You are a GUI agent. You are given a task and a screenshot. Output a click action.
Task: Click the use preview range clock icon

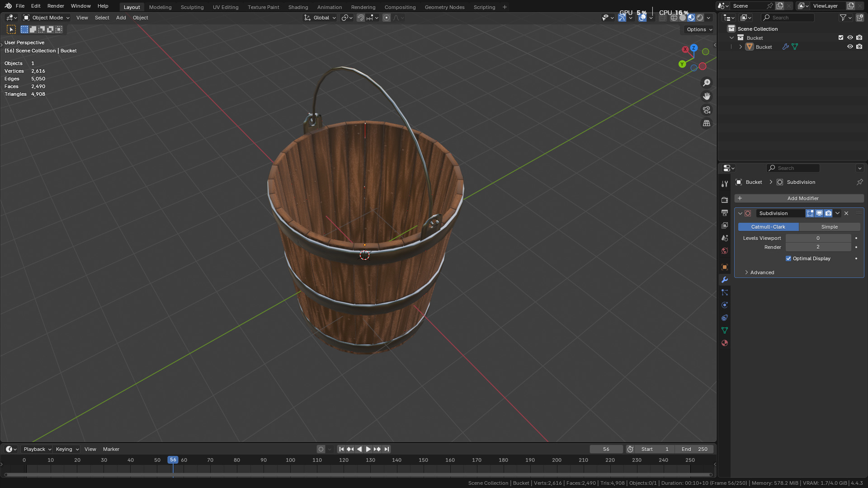click(x=630, y=449)
